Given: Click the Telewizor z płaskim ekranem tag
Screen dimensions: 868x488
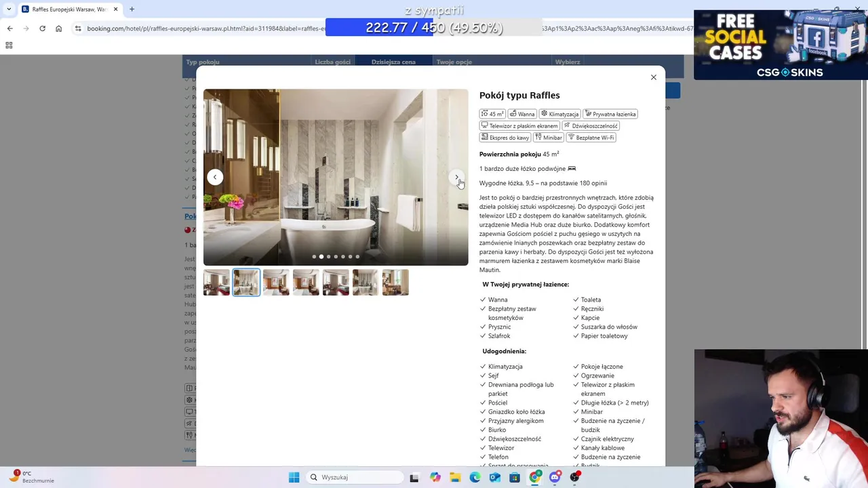Looking at the screenshot, I should pos(519,125).
